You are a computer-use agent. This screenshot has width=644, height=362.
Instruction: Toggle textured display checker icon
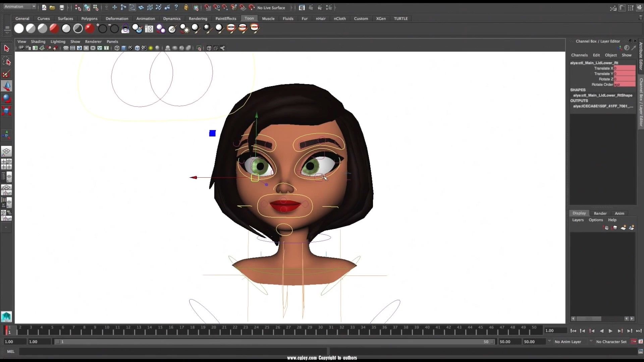coord(144,48)
